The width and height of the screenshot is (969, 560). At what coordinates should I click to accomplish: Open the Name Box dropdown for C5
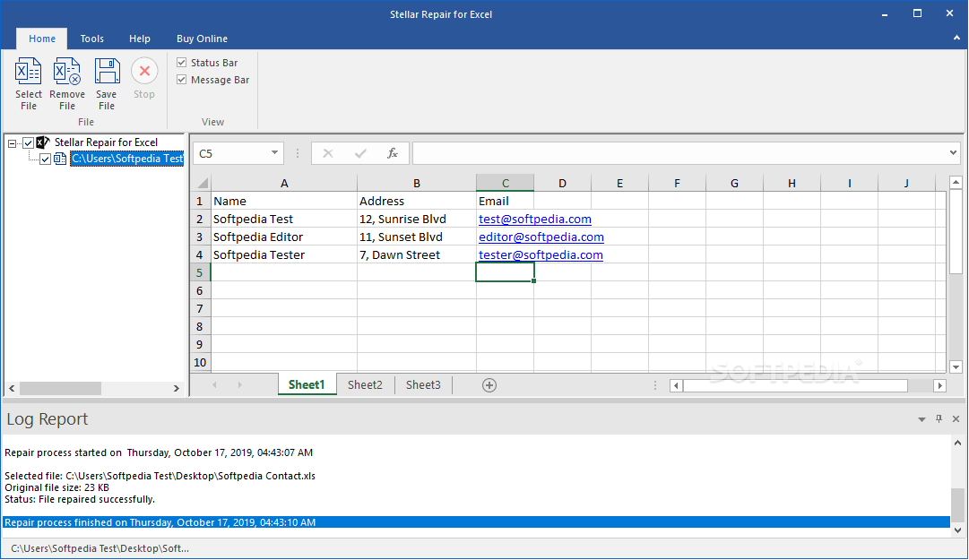274,153
